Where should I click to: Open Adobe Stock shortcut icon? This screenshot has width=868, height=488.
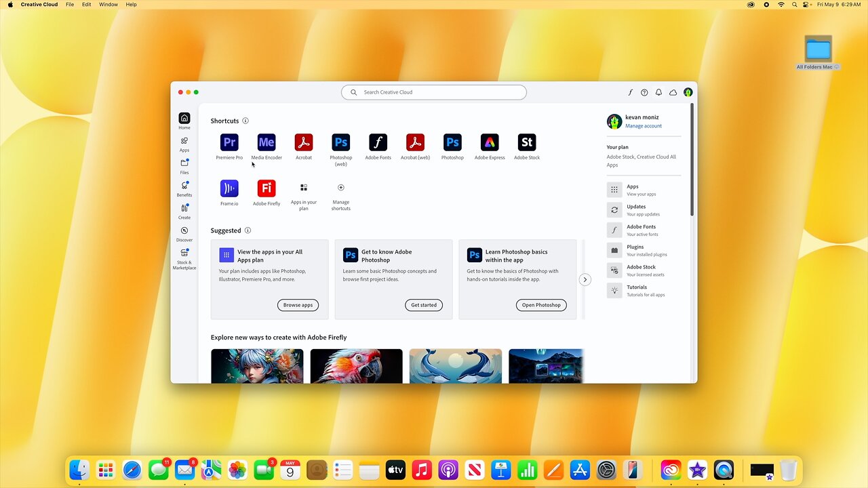[x=527, y=142]
